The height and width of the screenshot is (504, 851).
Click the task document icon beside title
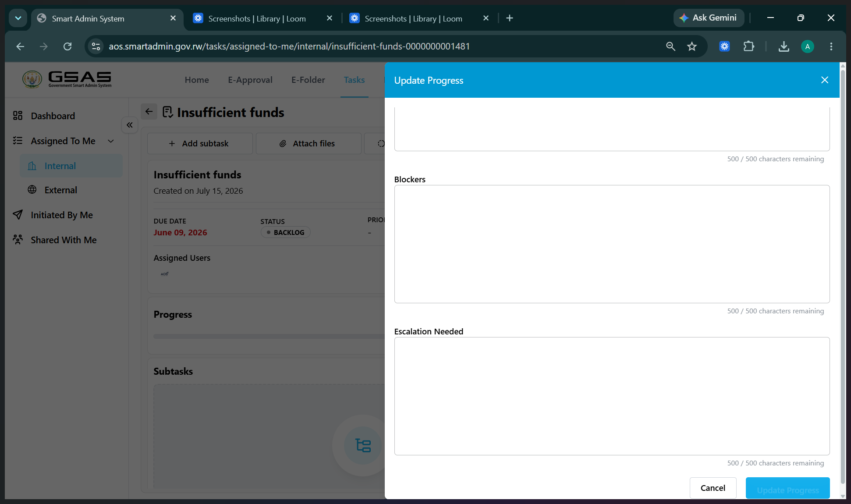tap(167, 112)
